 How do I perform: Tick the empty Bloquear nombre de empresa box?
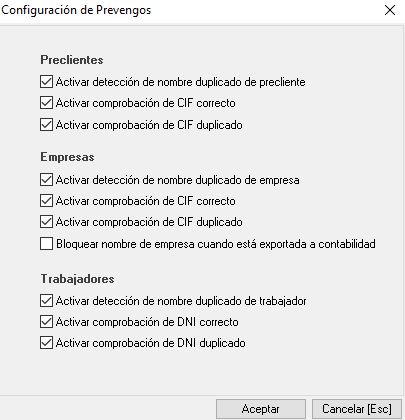point(46,244)
